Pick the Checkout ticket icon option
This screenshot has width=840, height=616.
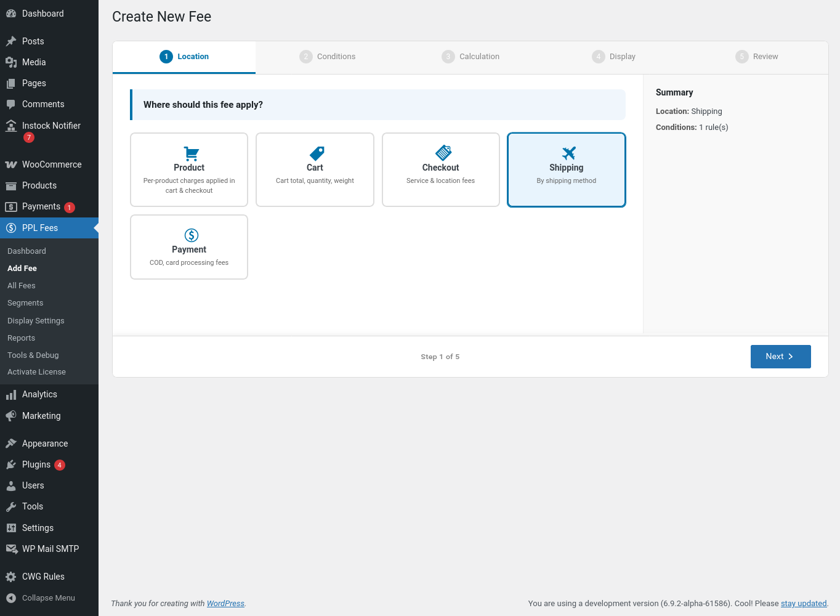click(x=443, y=153)
